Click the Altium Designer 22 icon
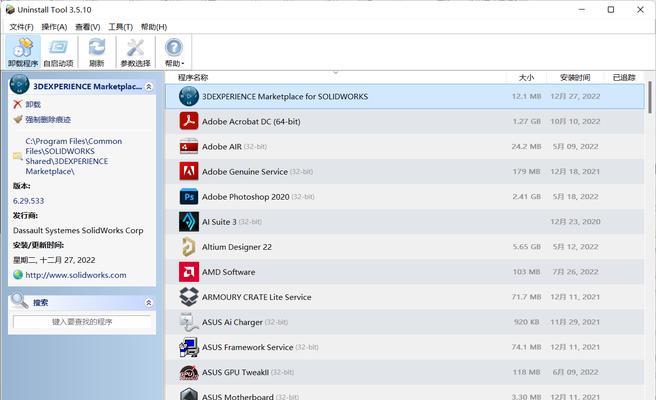The image size is (656, 400). point(189,247)
